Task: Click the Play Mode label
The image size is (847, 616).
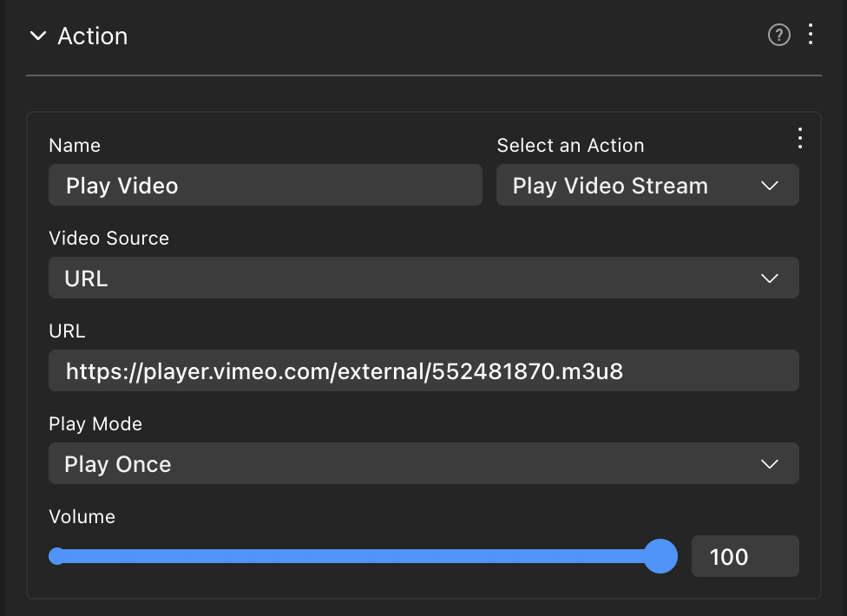Action: (95, 424)
